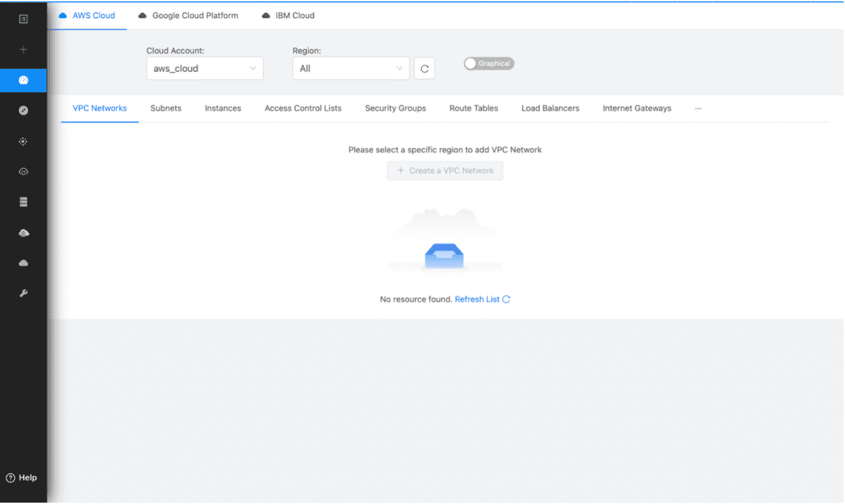The image size is (845, 504).
Task: Select the hub network icon in sidebar
Action: click(x=23, y=141)
